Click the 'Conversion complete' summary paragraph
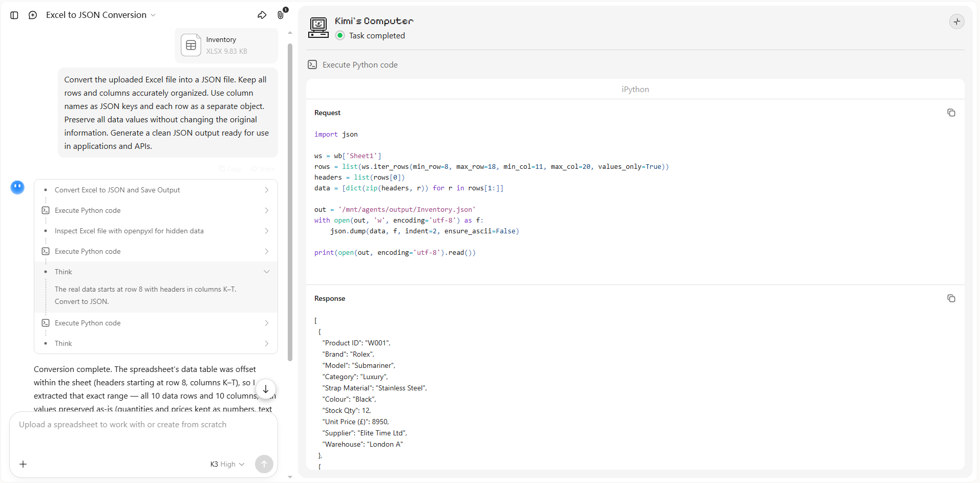Screen dimensions: 980x483 click(155, 389)
